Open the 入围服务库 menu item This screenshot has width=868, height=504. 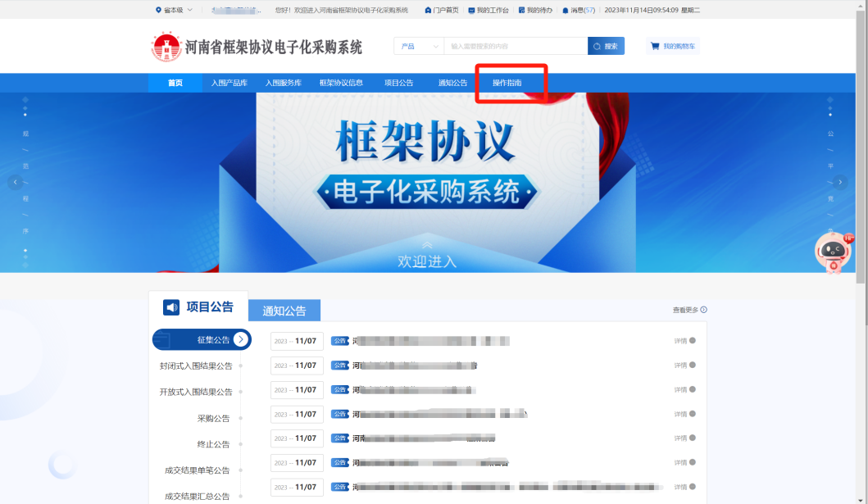pos(283,83)
